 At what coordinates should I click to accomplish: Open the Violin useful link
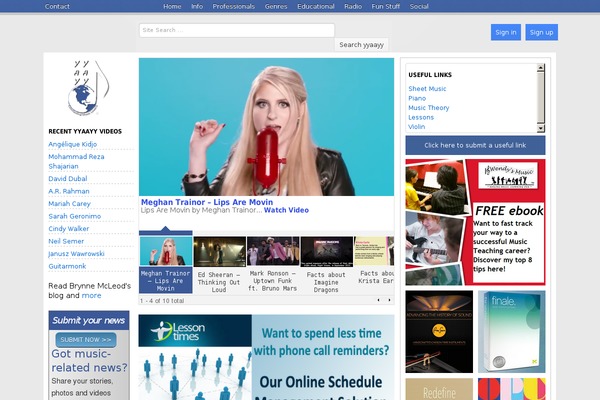[x=416, y=127]
